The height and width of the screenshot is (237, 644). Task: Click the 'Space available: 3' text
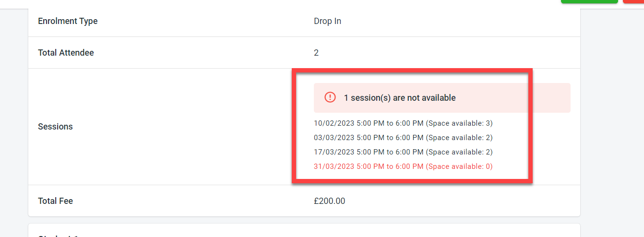(459, 123)
